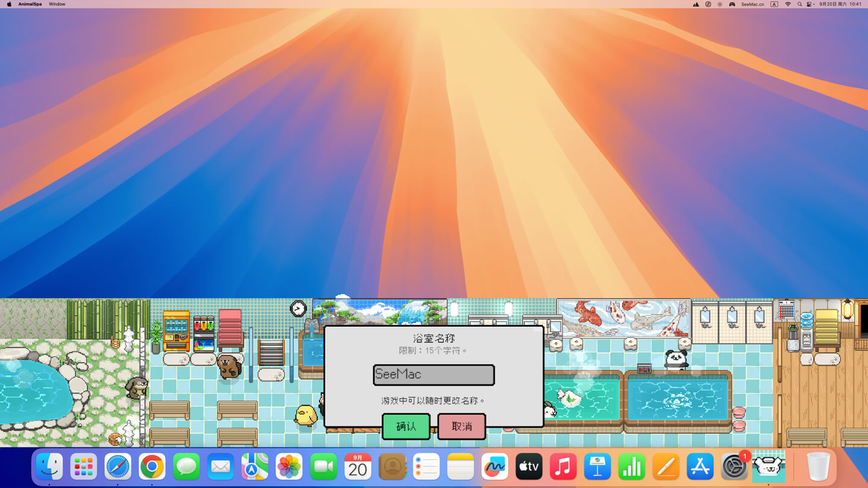
Task: Click the panda beside the hot pool
Action: [676, 359]
